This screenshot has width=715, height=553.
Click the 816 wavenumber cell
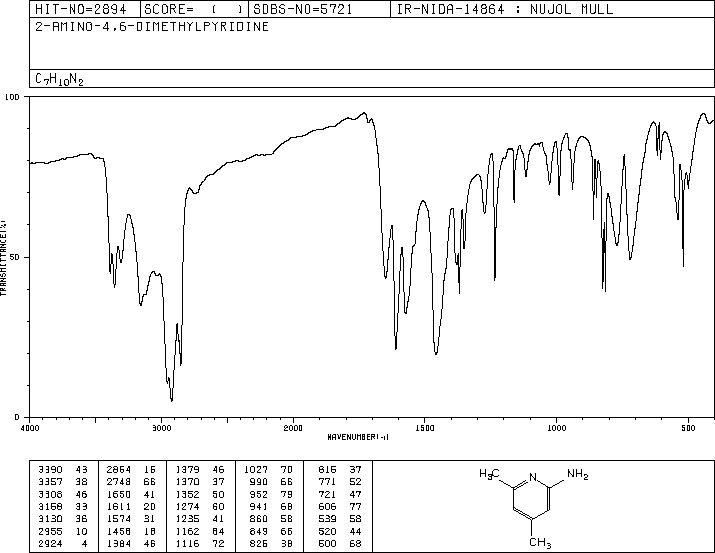327,469
